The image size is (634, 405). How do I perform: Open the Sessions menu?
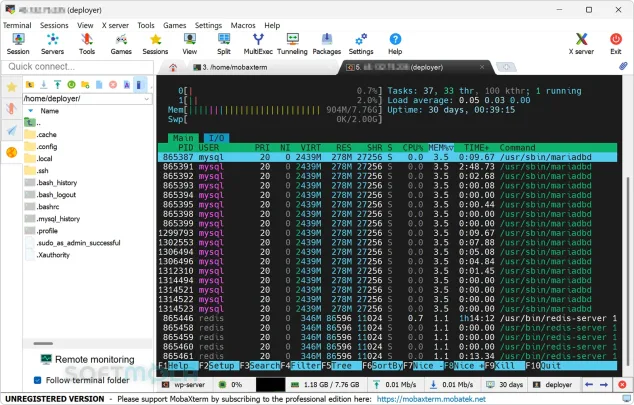click(x=54, y=25)
